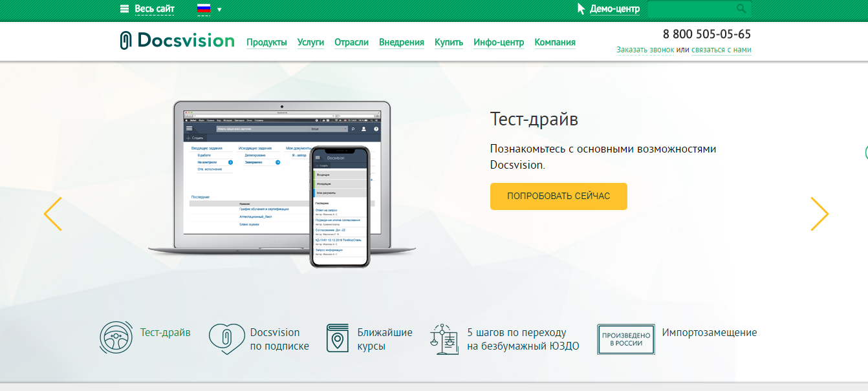Viewport: 868px width, 391px height.
Task: Click the ПОПРОБОВАТЬ СЕЙЧАС button
Action: 559,196
